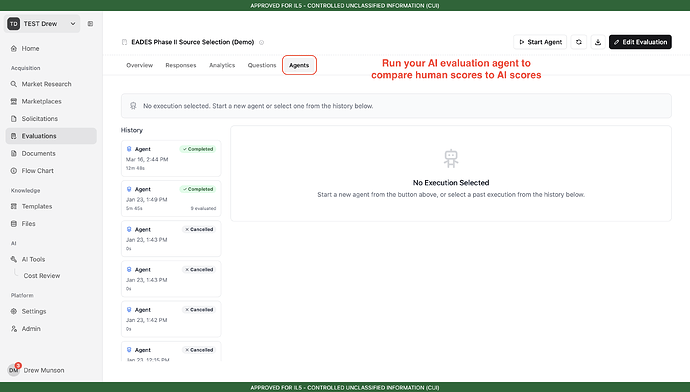Open the Solicitations page
Screen dimensions: 690x392
[40, 119]
